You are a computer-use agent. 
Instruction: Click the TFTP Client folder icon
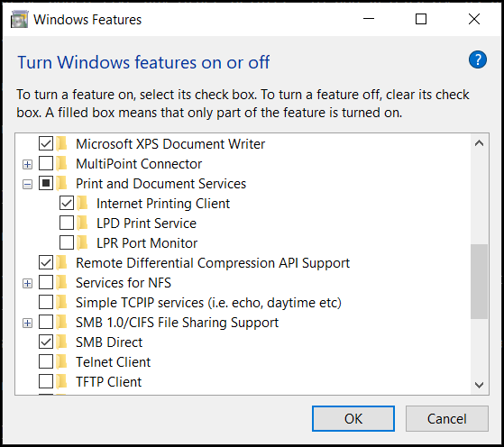(61, 382)
